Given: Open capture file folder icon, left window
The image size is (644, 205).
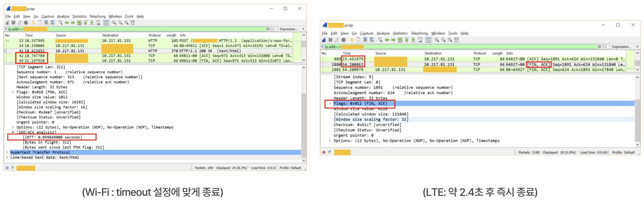Looking at the screenshot, I should pos(33,23).
